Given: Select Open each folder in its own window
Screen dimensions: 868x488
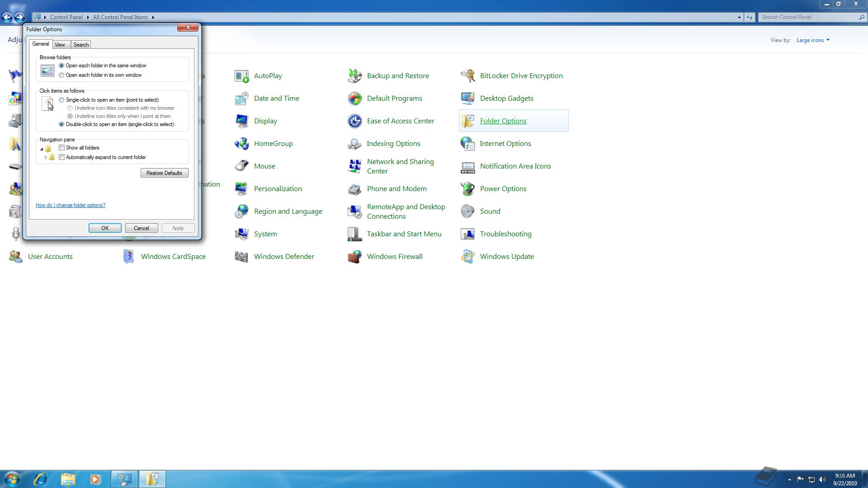Looking at the screenshot, I should pyautogui.click(x=61, y=75).
